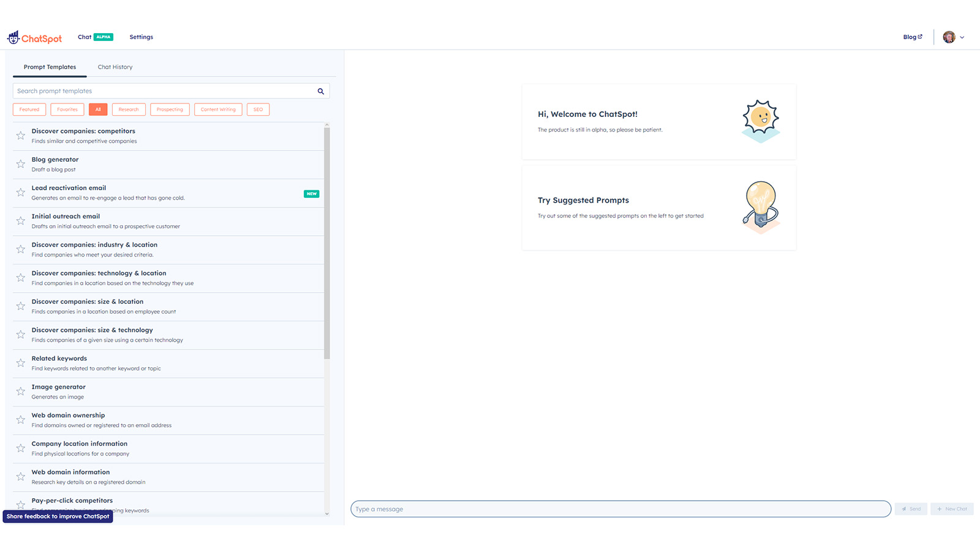This screenshot has width=980, height=551.
Task: Open the Chat alpha menu item
Action: (x=95, y=37)
